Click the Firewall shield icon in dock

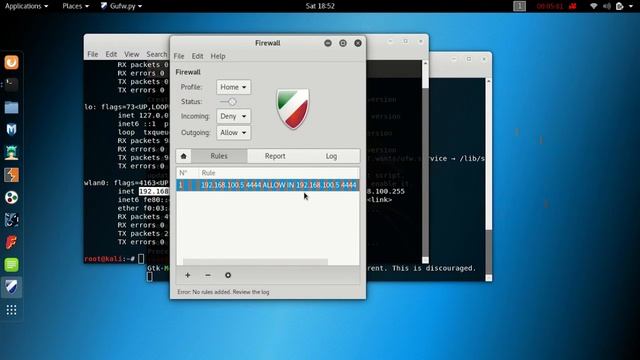point(11,287)
